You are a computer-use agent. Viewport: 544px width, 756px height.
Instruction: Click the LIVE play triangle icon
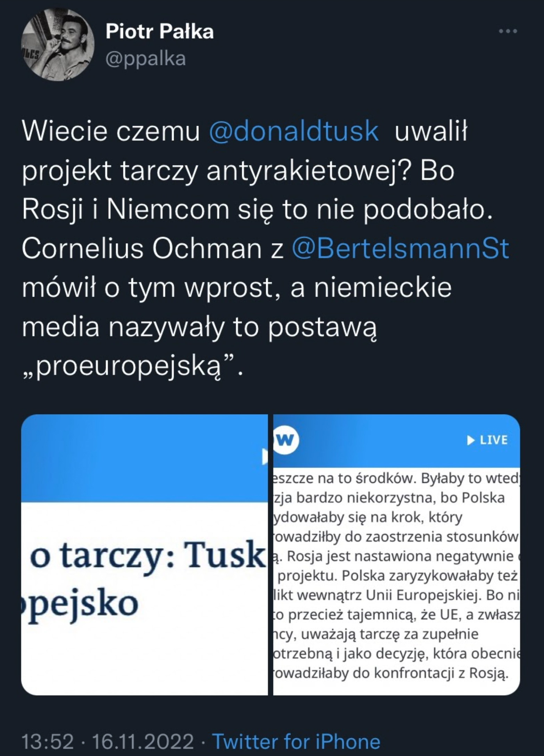tap(471, 441)
